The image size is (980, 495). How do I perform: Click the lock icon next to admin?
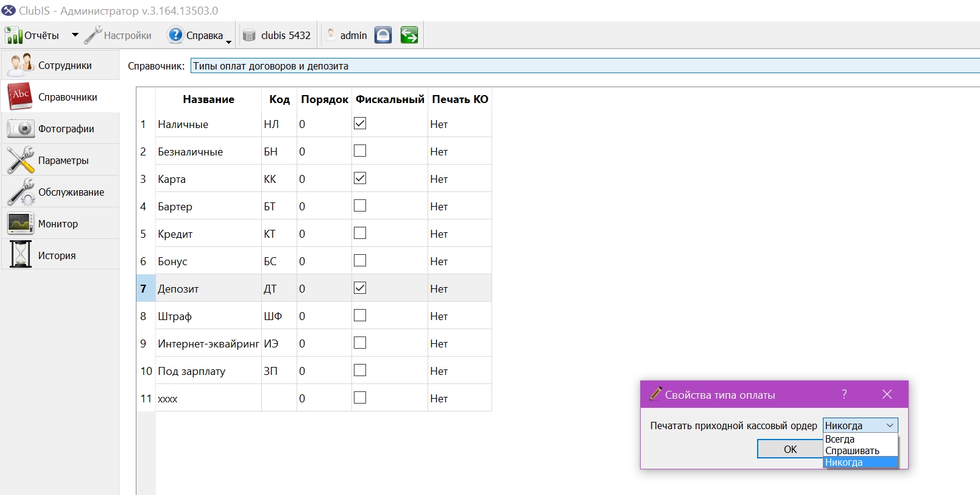point(383,35)
